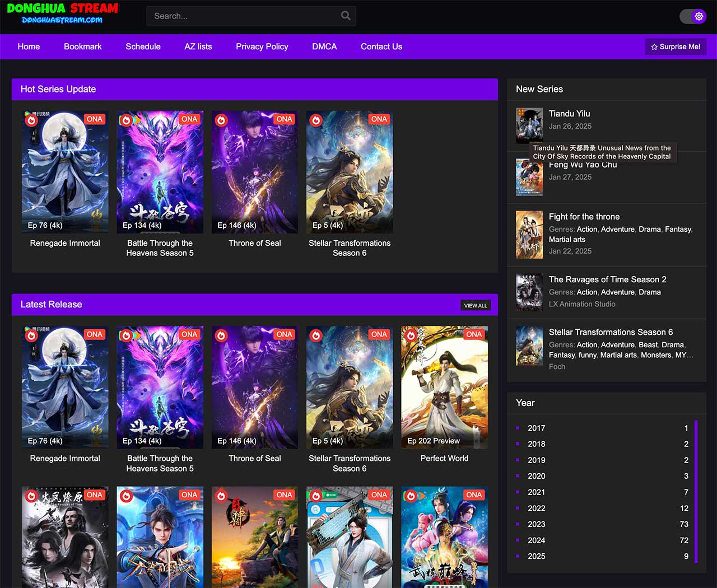The height and width of the screenshot is (588, 717).
Task: Click the flame hot icon on Perfect World
Action: (411, 335)
